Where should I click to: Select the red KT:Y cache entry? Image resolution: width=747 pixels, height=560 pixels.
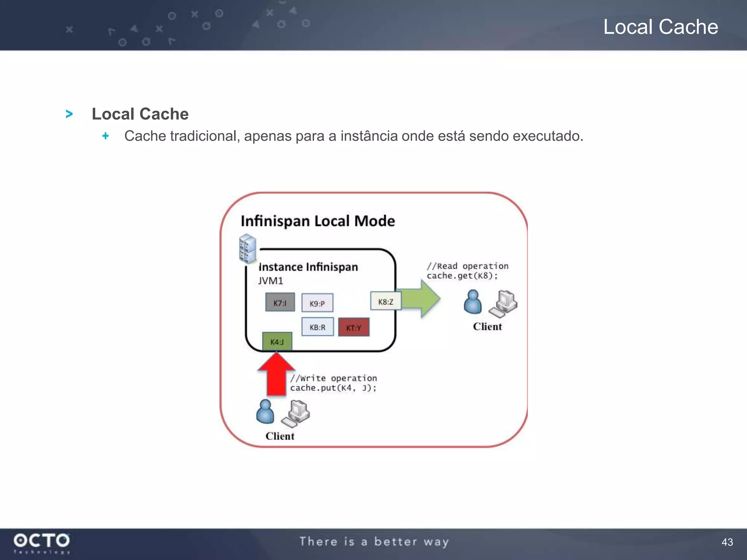coord(353,327)
